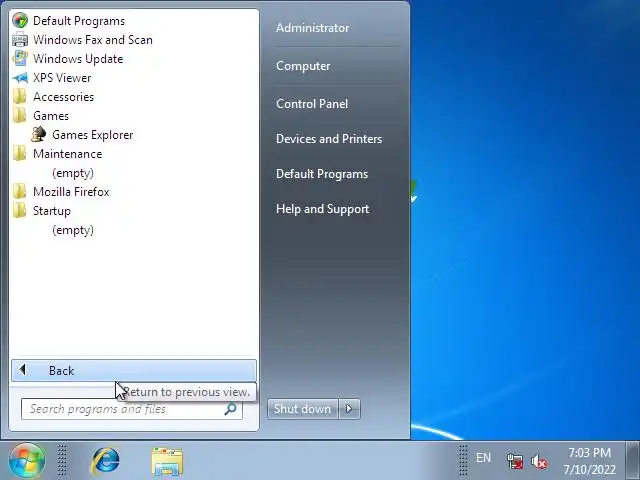The width and height of the screenshot is (640, 480).
Task: Click Search programs and files field
Action: pos(132,409)
